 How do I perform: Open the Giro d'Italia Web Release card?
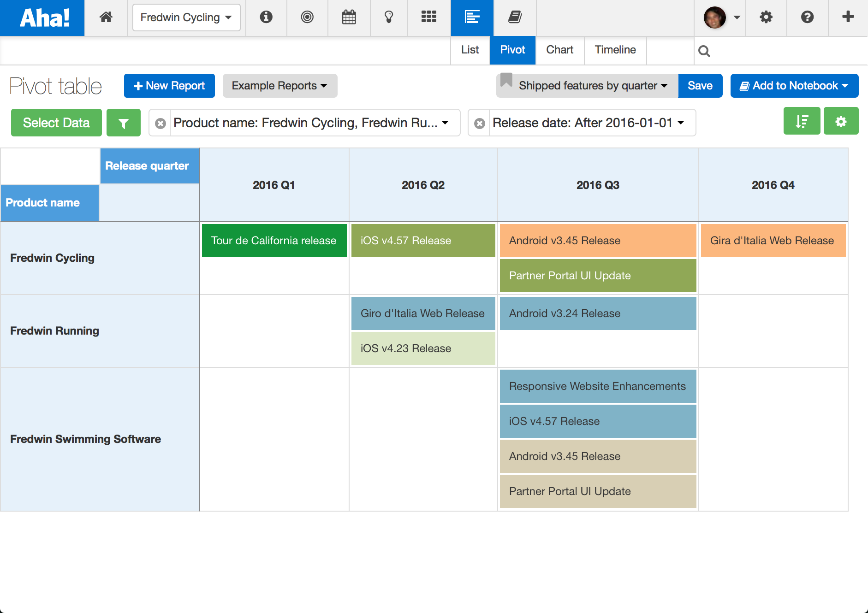click(x=423, y=313)
